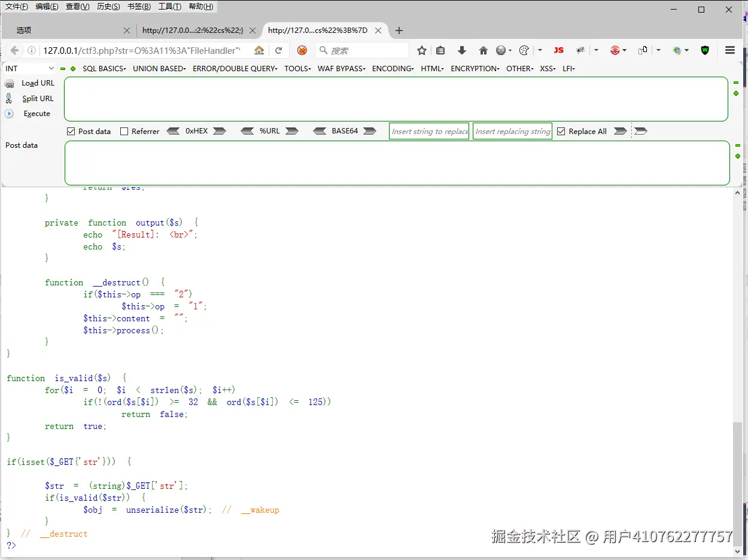Viewport: 748px width, 560px height.
Task: Click the home icon in the toolbar
Action: click(x=484, y=50)
